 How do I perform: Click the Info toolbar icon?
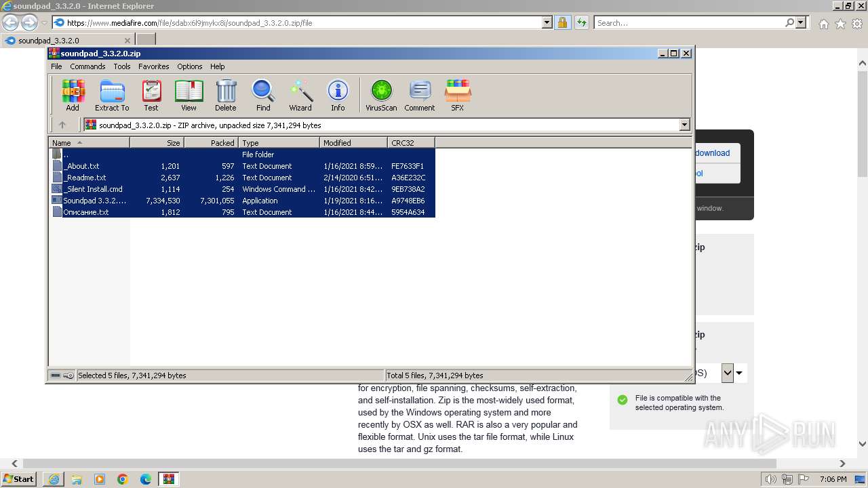coord(338,95)
